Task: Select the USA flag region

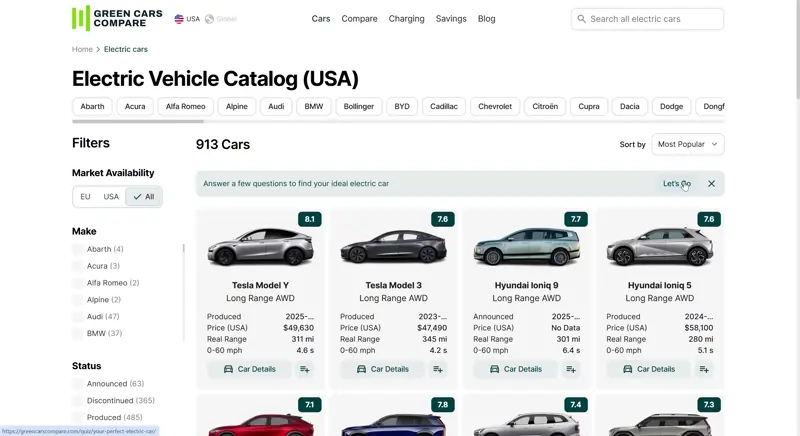Action: pos(187,19)
